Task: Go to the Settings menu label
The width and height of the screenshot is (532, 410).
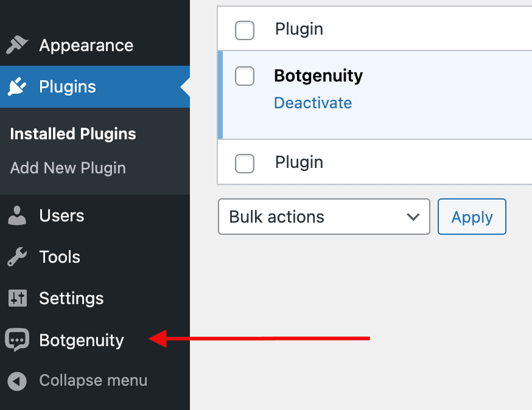Action: point(71,299)
